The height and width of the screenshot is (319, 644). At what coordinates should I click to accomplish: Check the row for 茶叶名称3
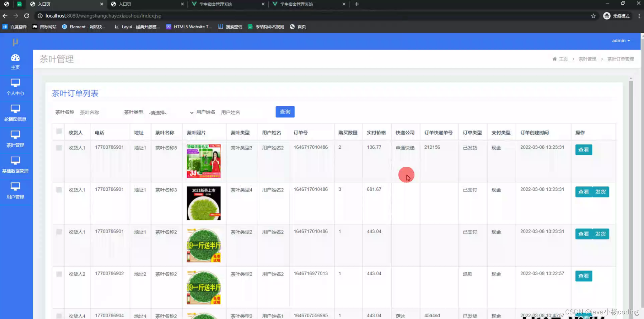coord(59,190)
